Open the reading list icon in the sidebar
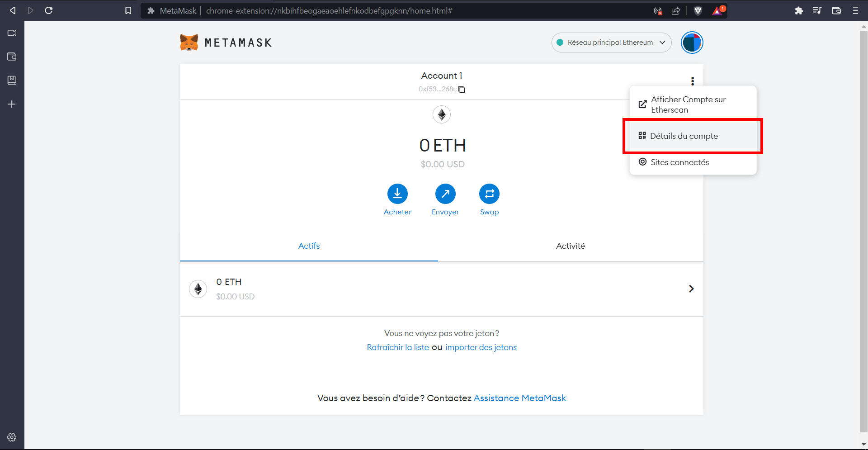 pyautogui.click(x=12, y=80)
